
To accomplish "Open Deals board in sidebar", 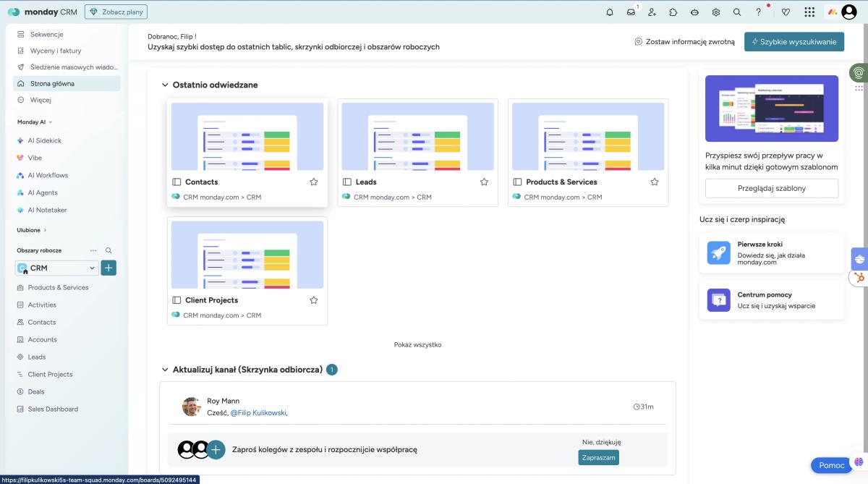I will (x=67, y=391).
